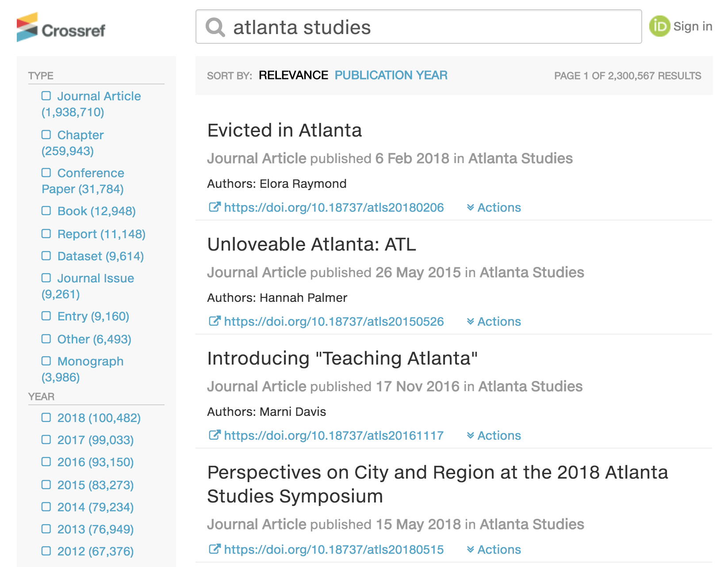Click the Unloveable Atlanta: ATL title

click(x=311, y=244)
